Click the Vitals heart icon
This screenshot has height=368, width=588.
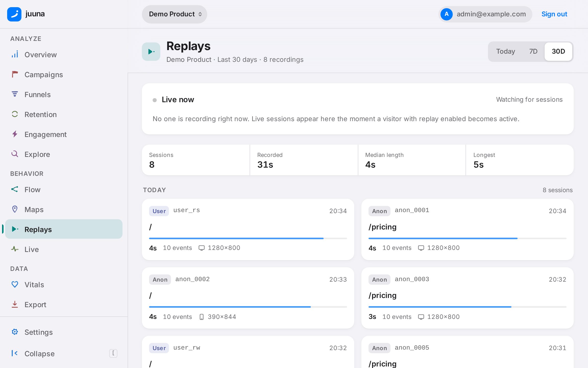point(15,284)
